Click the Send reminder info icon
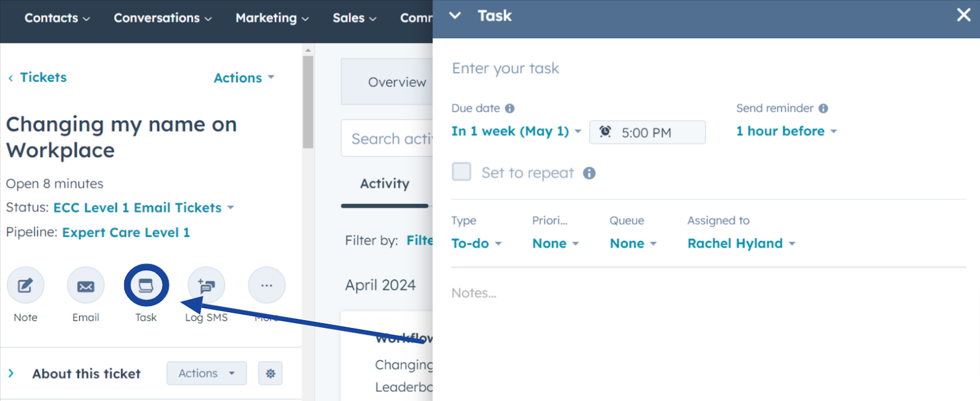This screenshot has height=401, width=980. point(823,109)
